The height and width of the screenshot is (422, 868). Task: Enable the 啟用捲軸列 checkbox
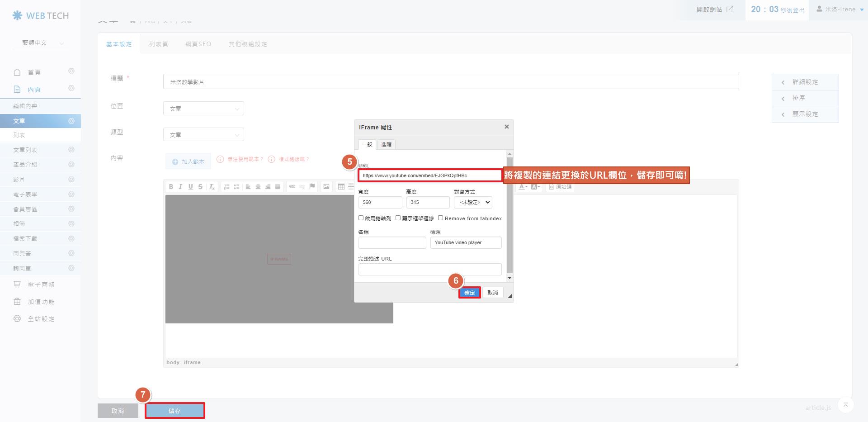(361, 218)
